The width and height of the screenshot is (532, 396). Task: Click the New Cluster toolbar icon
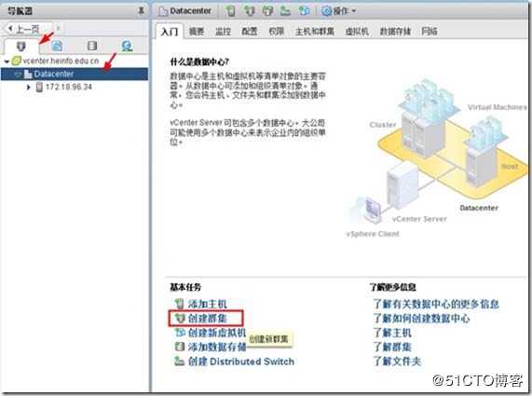tap(250, 11)
